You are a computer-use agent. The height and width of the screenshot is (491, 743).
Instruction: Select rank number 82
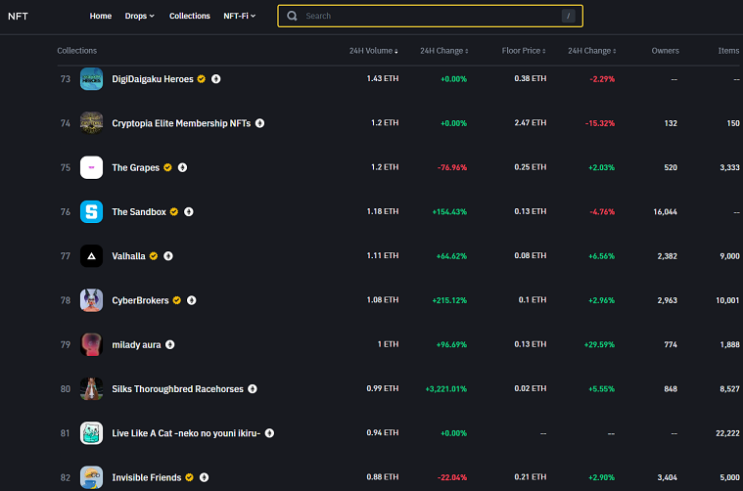click(65, 478)
